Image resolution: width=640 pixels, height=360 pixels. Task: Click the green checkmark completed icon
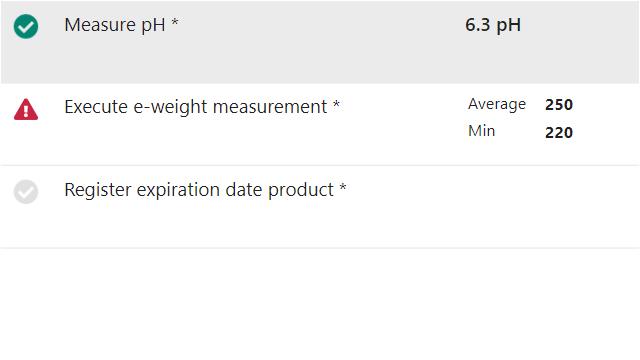pos(26,27)
